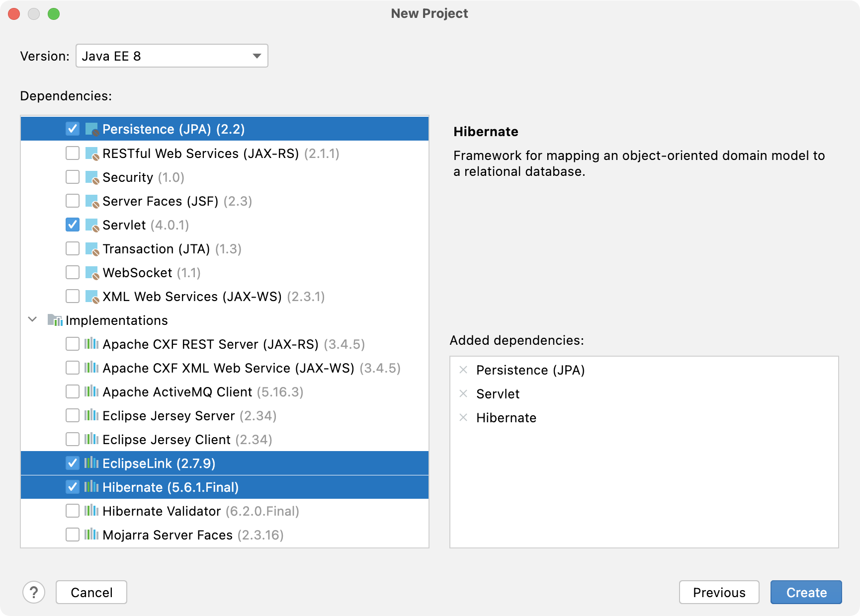Click Persistence (JPA) text in Added dependencies
Viewport: 860px width, 616px height.
click(x=530, y=370)
